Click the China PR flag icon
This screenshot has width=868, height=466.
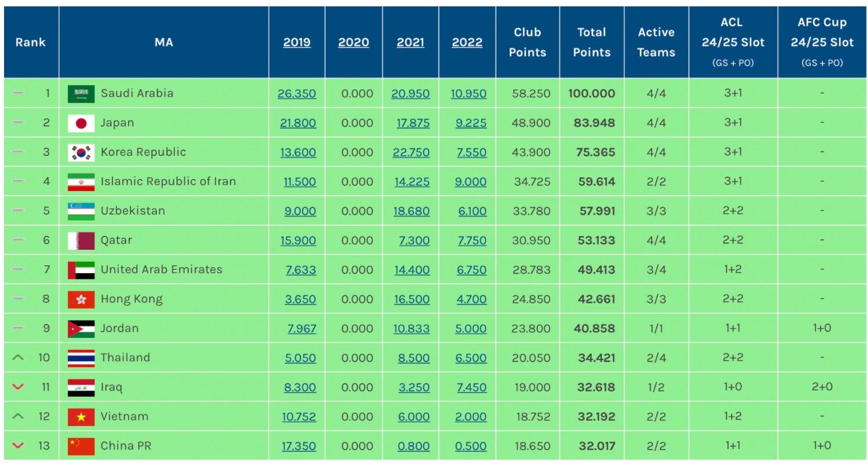[x=81, y=446]
